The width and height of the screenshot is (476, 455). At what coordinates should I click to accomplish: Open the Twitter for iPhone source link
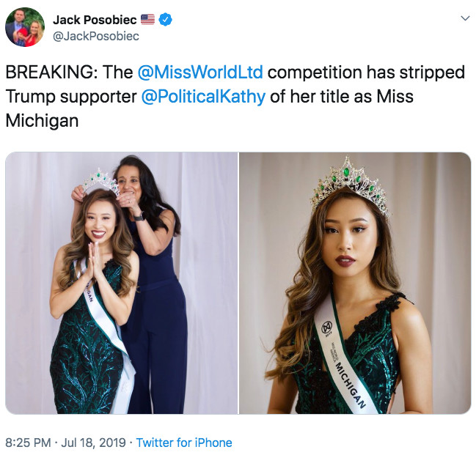pyautogui.click(x=184, y=443)
